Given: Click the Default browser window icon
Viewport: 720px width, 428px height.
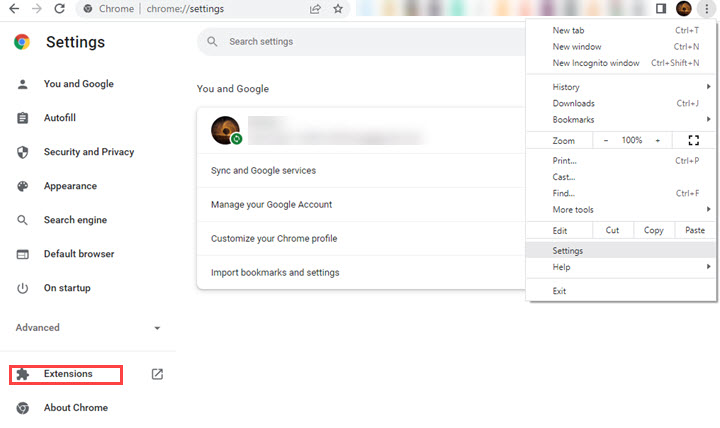Looking at the screenshot, I should (x=22, y=254).
